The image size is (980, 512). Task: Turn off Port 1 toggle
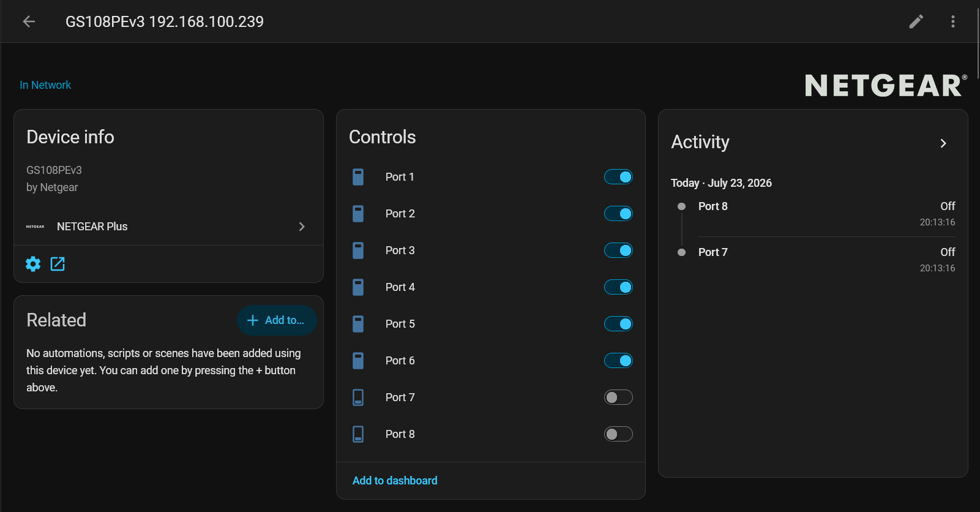tap(618, 177)
